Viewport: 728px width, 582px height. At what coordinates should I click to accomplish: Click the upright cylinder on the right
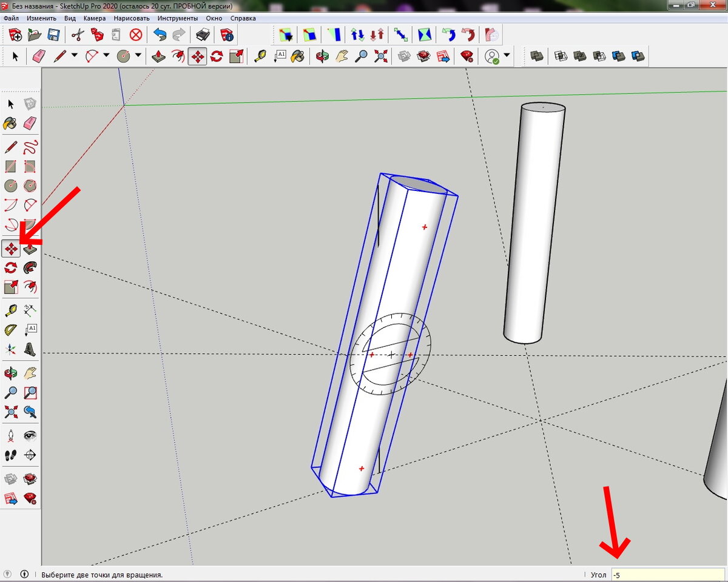tap(534, 224)
